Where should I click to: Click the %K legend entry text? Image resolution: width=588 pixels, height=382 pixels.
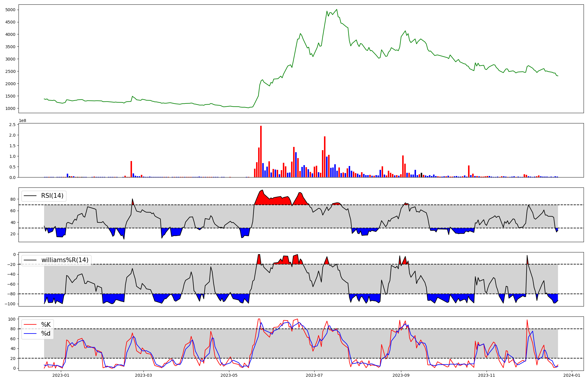tap(46, 325)
